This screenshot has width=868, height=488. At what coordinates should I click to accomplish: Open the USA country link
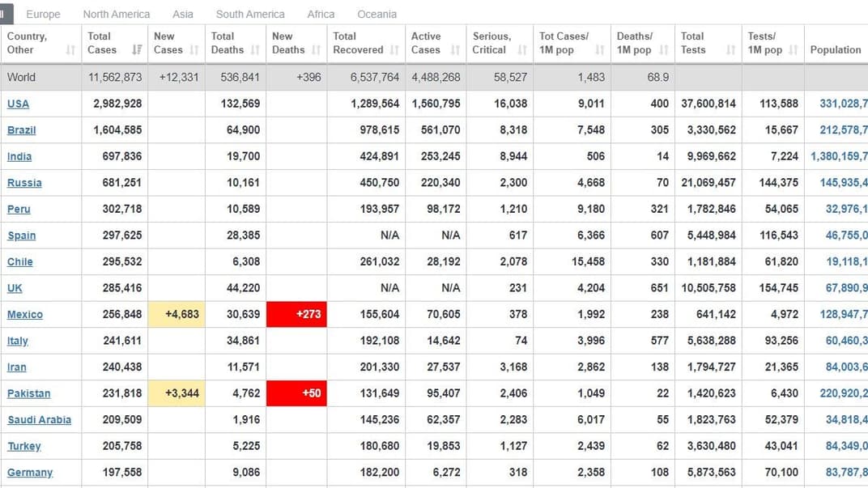(x=18, y=104)
